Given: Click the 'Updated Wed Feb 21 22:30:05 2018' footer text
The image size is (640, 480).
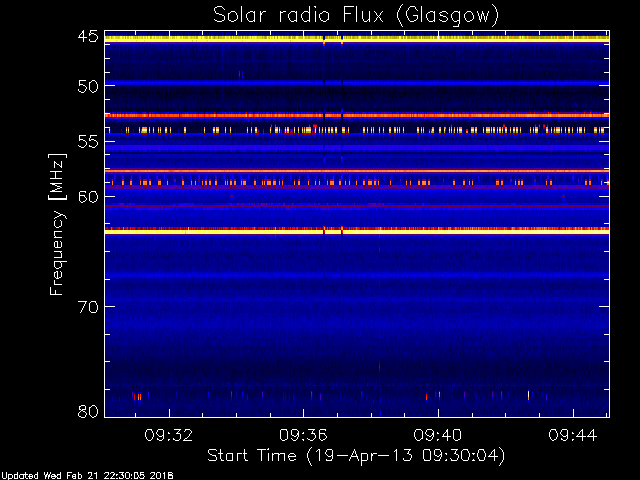Looking at the screenshot, I should pos(87,476).
